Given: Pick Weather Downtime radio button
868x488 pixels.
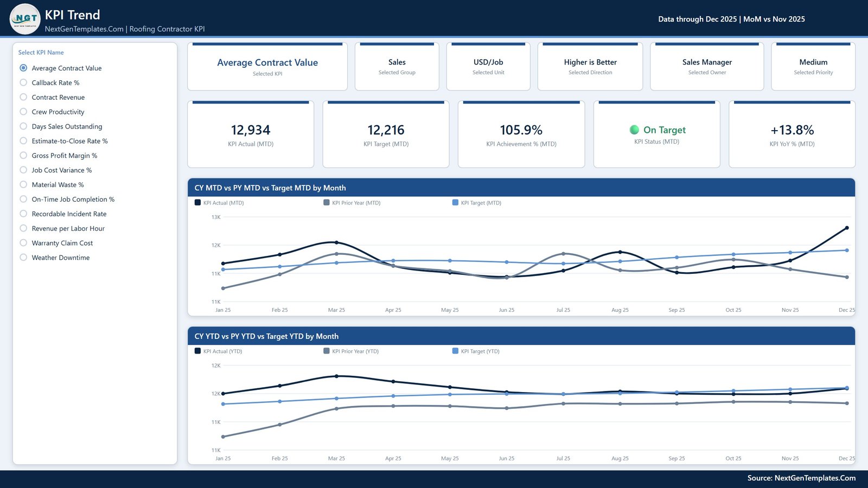Looking at the screenshot, I should tap(23, 258).
